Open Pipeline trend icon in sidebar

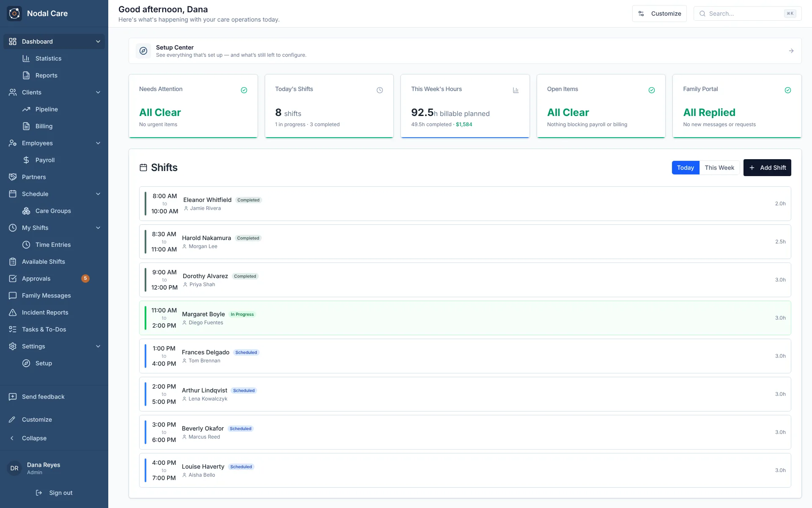tap(26, 109)
